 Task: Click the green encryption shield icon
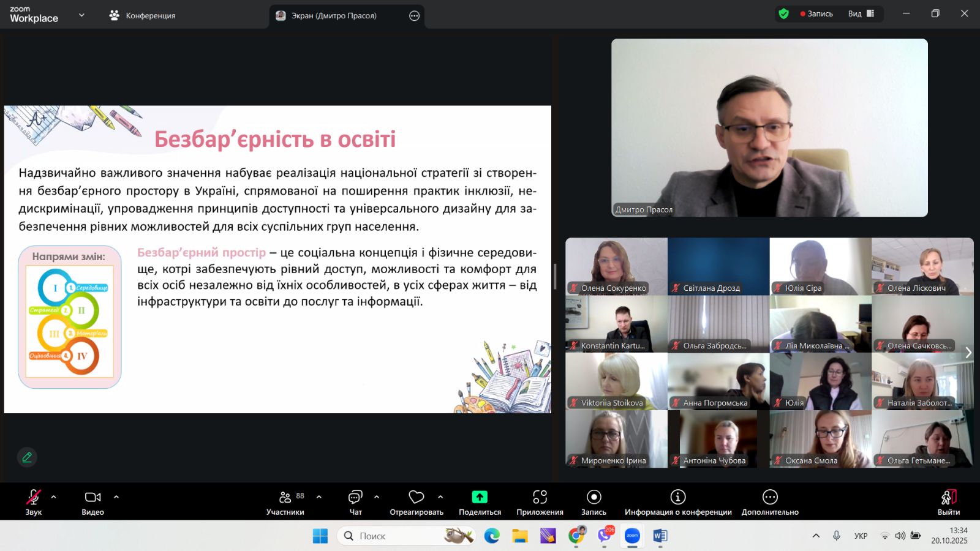click(x=783, y=13)
